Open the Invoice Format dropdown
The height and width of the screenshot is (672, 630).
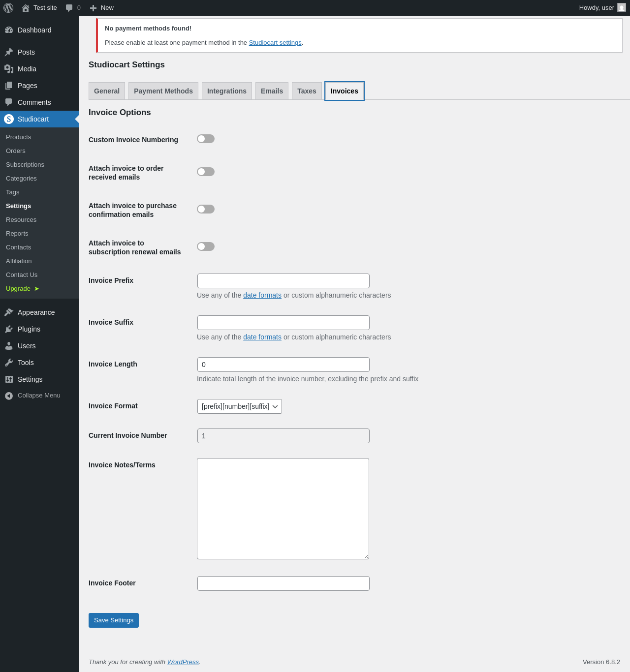[x=240, y=406]
